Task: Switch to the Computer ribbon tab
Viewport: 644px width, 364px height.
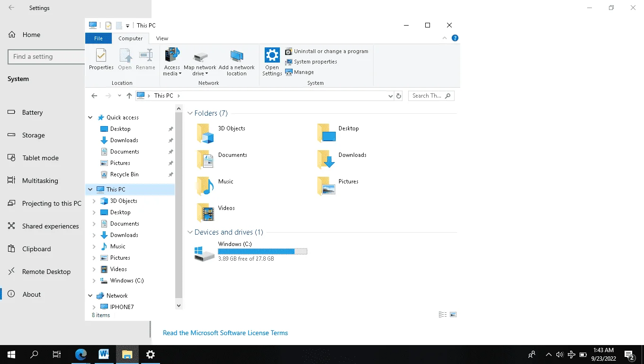Action: point(131,38)
